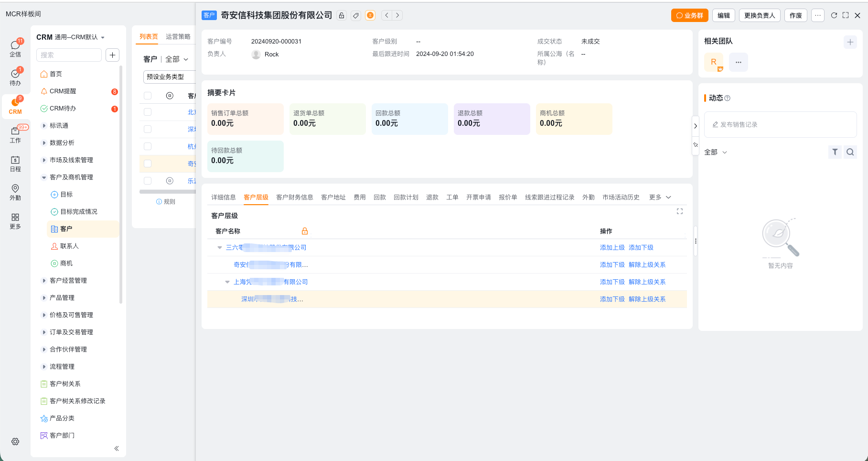Refresh the customer detail page
Screen dimensions: 868x461
(834, 15)
